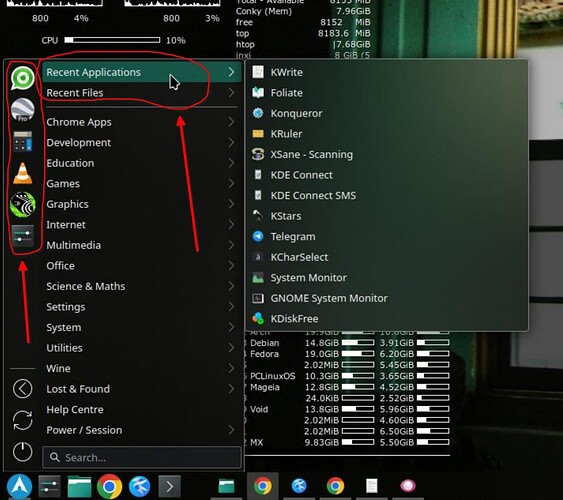Image resolution: width=563 pixels, height=500 pixels.
Task: Open Wine category
Action: coord(142,368)
